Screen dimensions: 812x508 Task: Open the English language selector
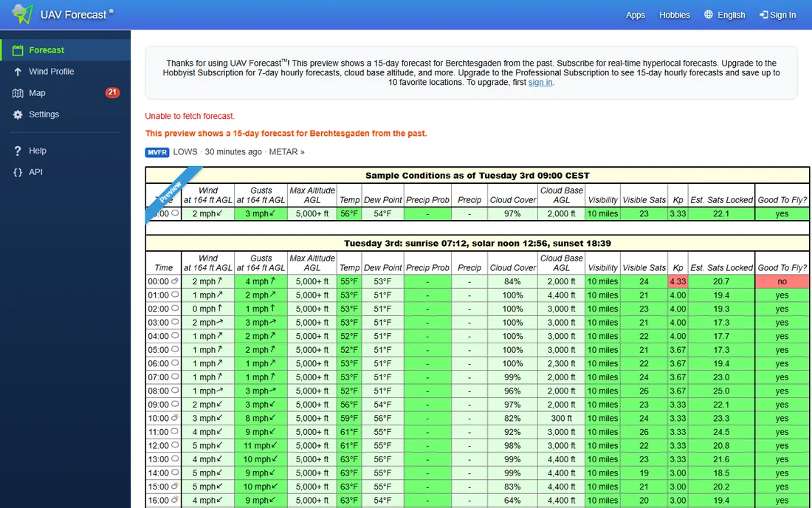click(x=724, y=15)
